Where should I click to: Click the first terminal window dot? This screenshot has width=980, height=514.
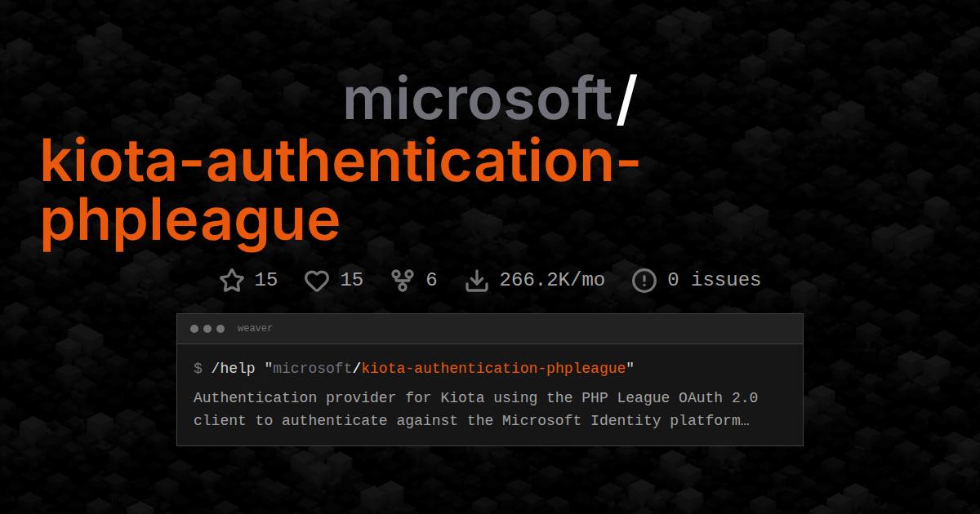point(194,329)
